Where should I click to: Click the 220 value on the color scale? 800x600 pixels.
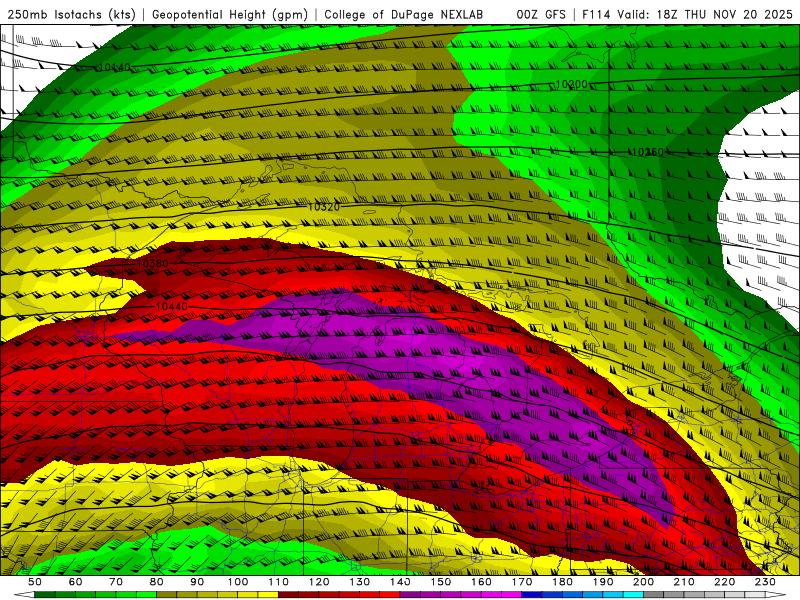click(x=724, y=582)
